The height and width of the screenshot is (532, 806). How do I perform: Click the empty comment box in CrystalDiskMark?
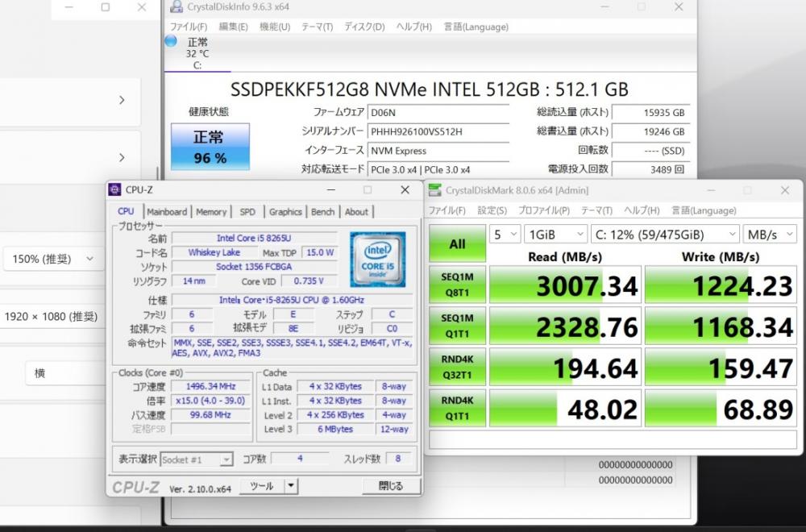click(x=613, y=439)
